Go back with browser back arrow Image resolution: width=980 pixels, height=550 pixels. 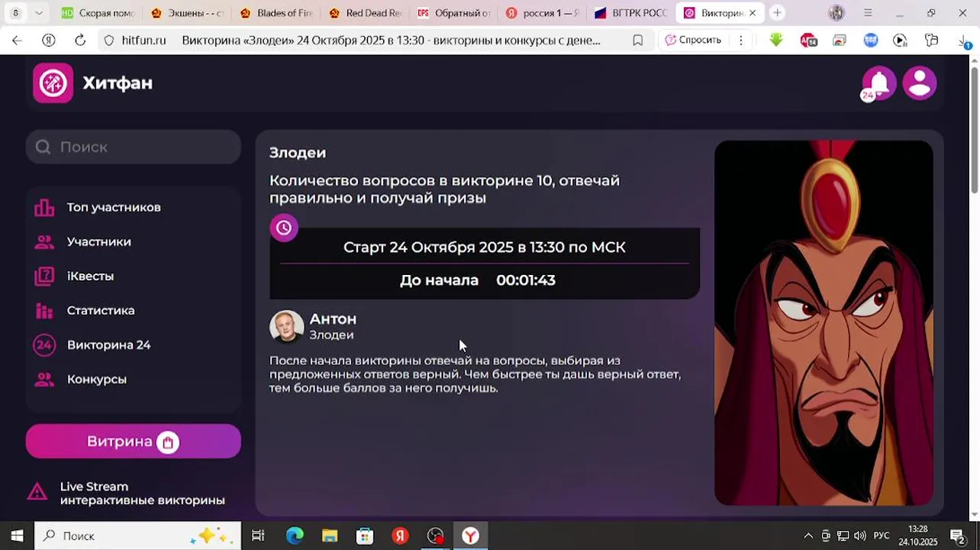(x=17, y=40)
